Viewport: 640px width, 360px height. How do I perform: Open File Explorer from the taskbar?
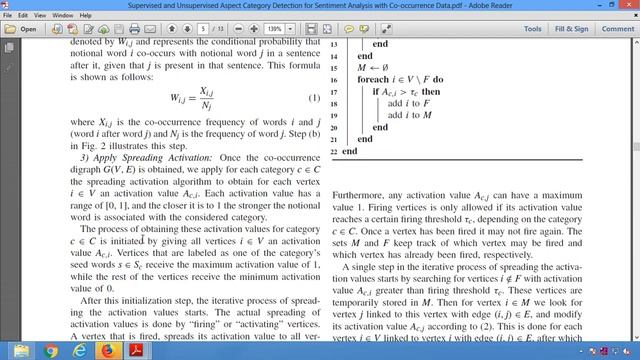pyautogui.click(x=21, y=351)
